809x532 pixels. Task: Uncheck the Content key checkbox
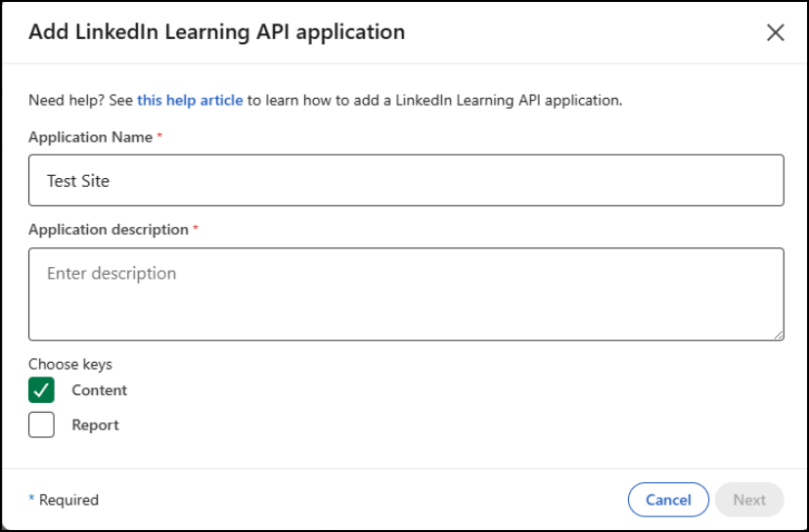pos(41,390)
